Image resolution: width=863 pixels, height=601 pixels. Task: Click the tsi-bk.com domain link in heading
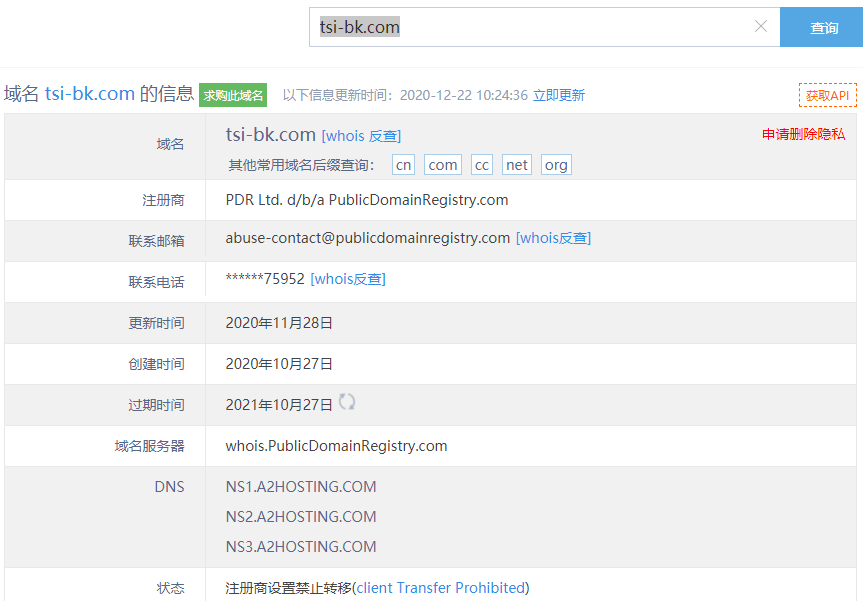(x=90, y=94)
